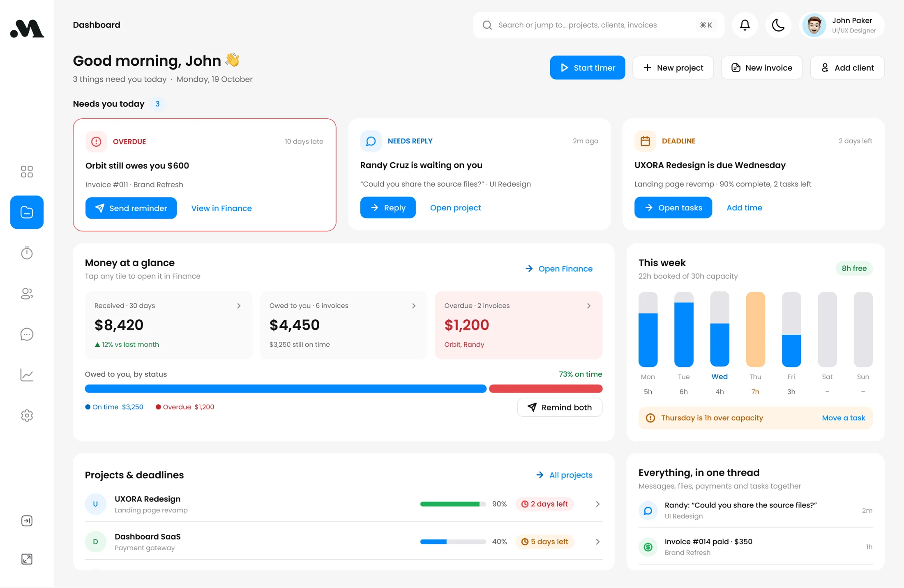Open the dashboard grid icon in sidebar
Viewport: 904px width, 588px height.
pyautogui.click(x=27, y=172)
